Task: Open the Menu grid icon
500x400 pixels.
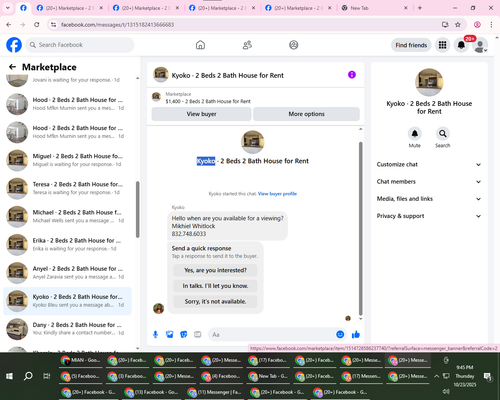Action: pos(442,45)
